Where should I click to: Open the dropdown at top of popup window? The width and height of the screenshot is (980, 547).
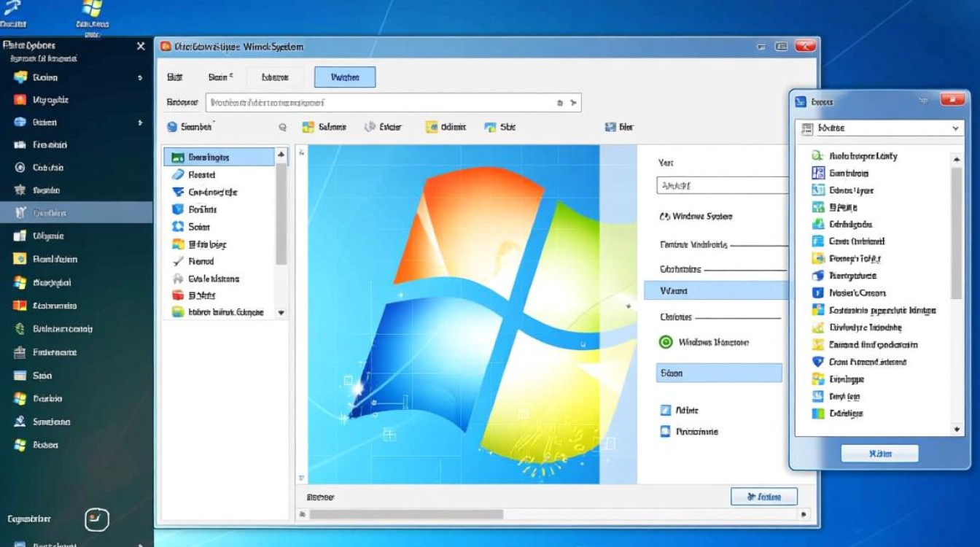[x=955, y=128]
